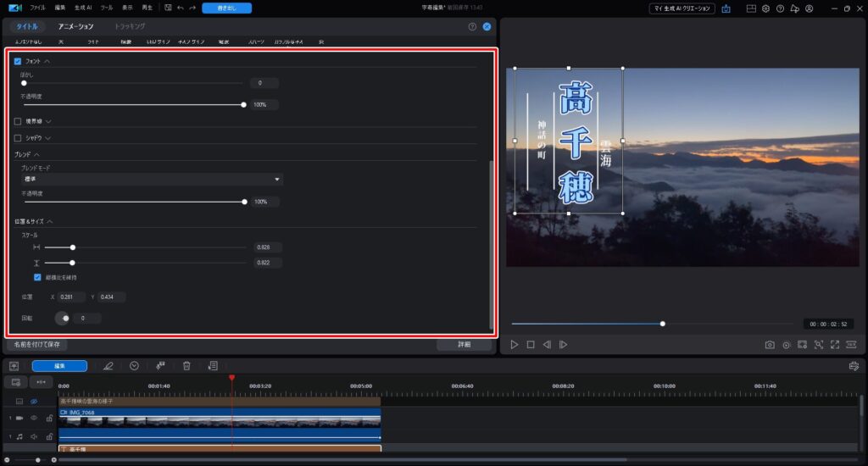Toggle the シャドウ checkbox
This screenshot has width=868, height=466.
18,137
